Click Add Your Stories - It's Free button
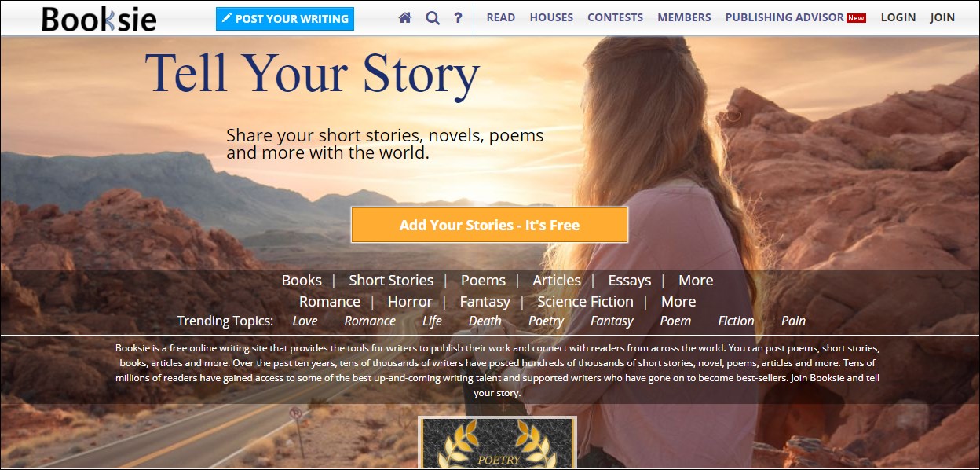Image resolution: width=980 pixels, height=470 pixels. 489,225
